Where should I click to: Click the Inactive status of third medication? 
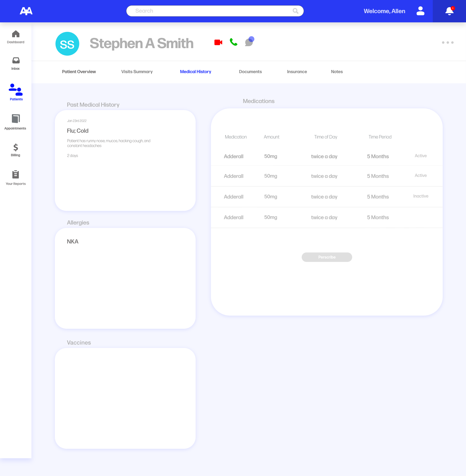click(420, 196)
